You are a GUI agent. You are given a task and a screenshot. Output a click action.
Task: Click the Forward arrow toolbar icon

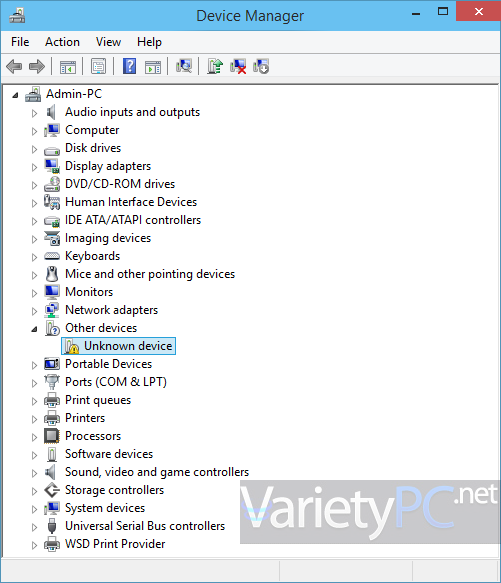36,67
